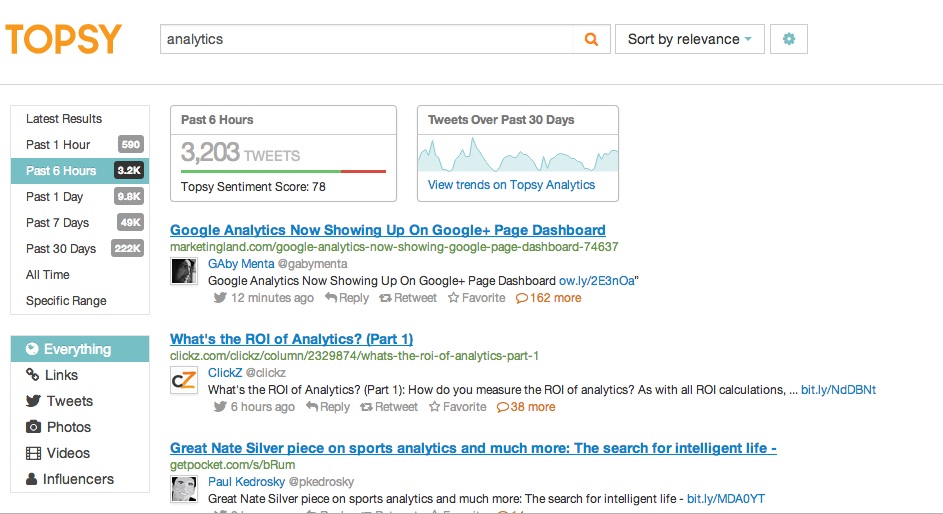Open the marketingland.com result URL
943x514 pixels.
click(x=394, y=246)
